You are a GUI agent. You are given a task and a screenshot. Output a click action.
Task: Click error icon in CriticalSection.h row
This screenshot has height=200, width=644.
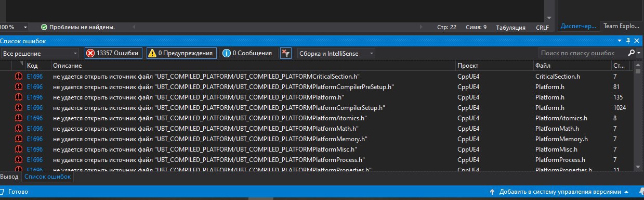tap(19, 77)
